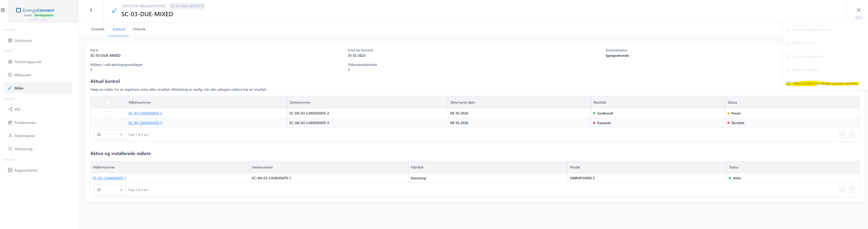Switch to the Historik tab
Image resolution: width=868 pixels, height=229 pixels.
pos(139,29)
